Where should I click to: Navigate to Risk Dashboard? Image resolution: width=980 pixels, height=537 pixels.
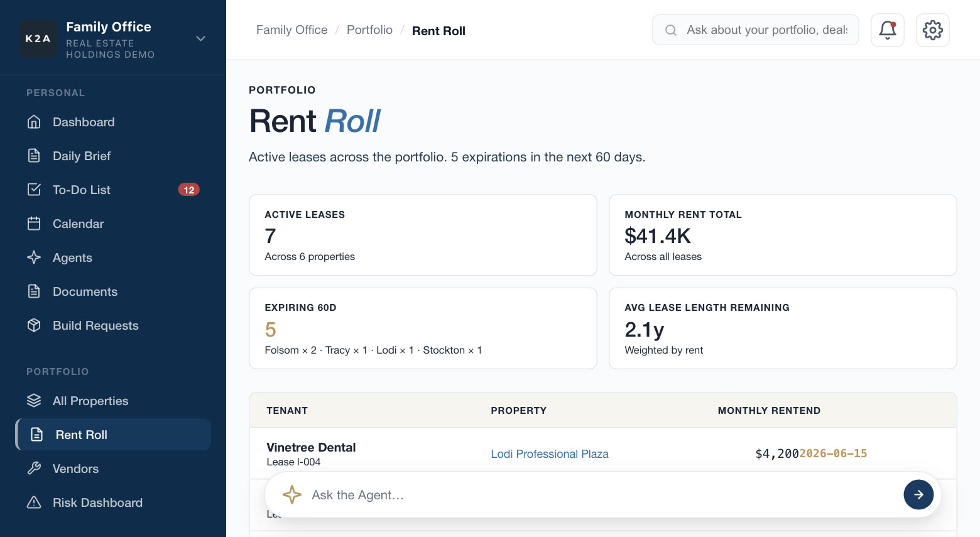coord(113,502)
